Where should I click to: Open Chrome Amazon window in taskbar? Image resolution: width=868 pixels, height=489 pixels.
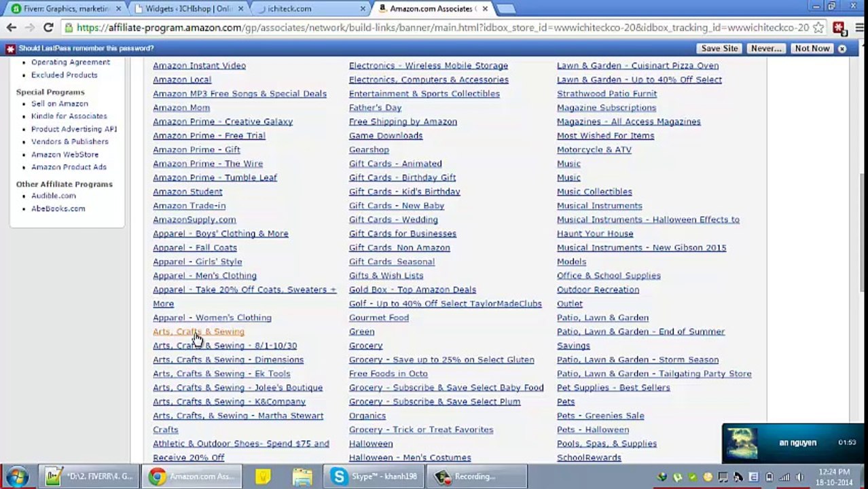pyautogui.click(x=192, y=476)
